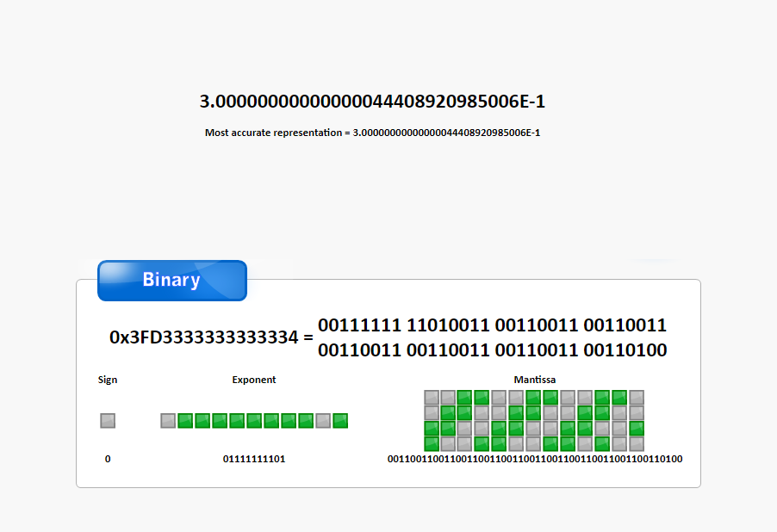Toggle the gray second-to-last exponent bit
This screenshot has width=777, height=532.
pyautogui.click(x=323, y=421)
